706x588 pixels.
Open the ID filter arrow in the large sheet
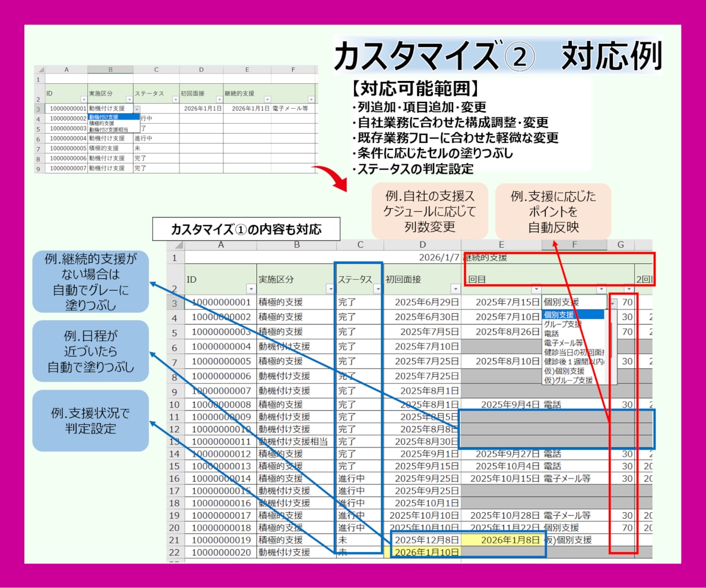click(251, 289)
